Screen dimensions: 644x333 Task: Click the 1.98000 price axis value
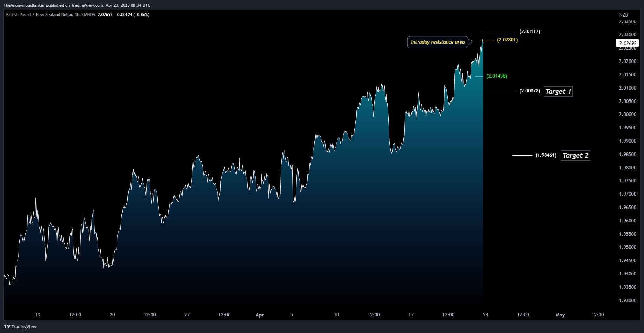tap(627, 168)
